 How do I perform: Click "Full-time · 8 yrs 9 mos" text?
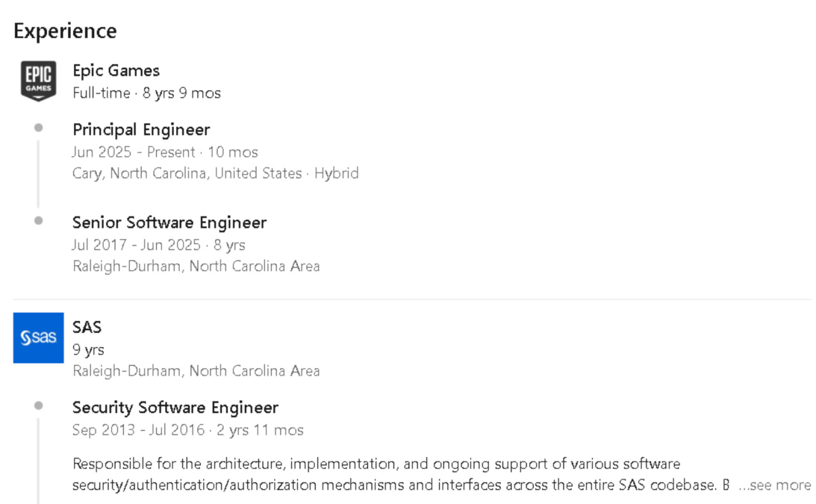(147, 93)
